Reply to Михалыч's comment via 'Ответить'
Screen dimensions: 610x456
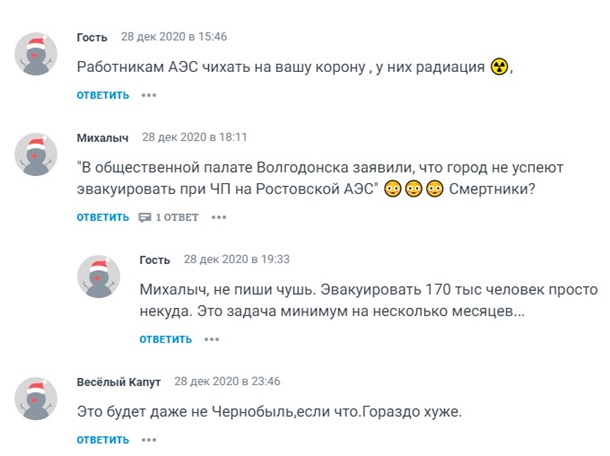(x=103, y=217)
